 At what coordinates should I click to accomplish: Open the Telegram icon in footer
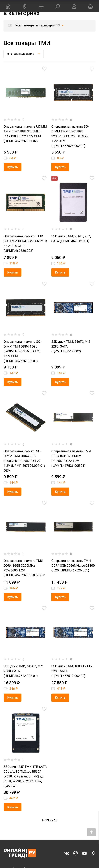point(75,853)
